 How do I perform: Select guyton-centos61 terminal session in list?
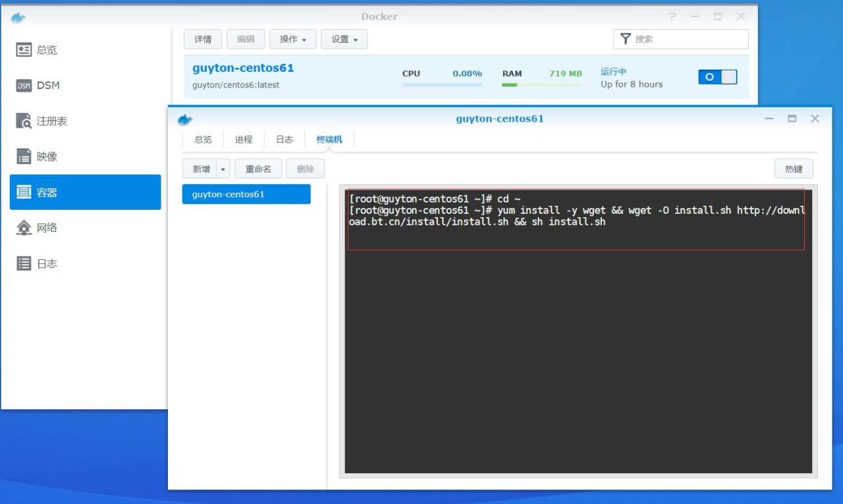[x=246, y=194]
